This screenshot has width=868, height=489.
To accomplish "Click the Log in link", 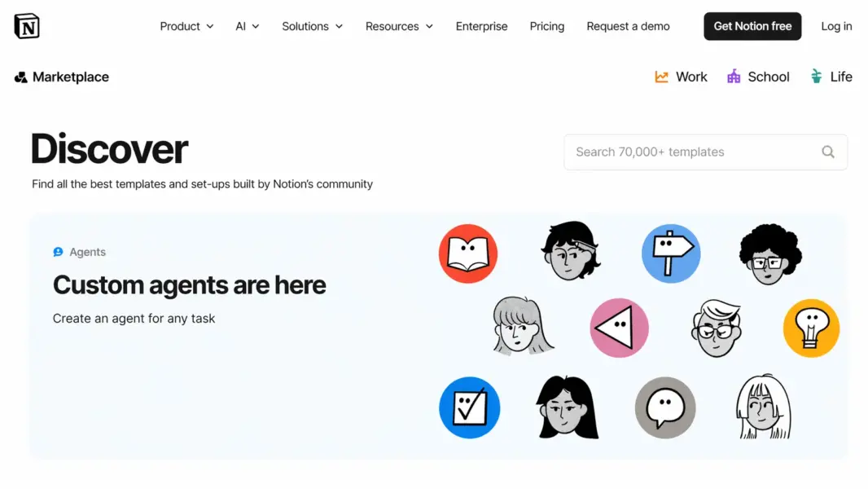I will tap(836, 26).
